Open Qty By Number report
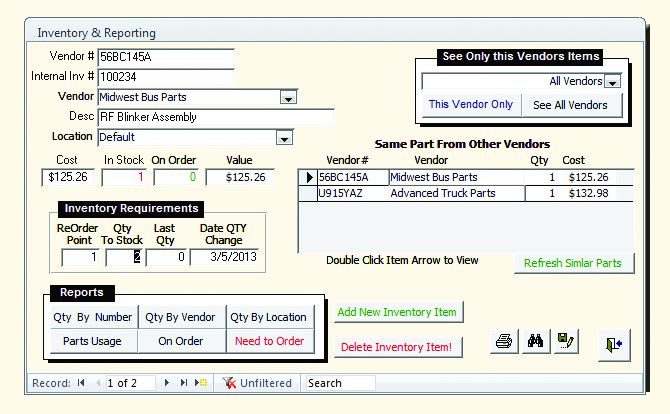 [93, 317]
